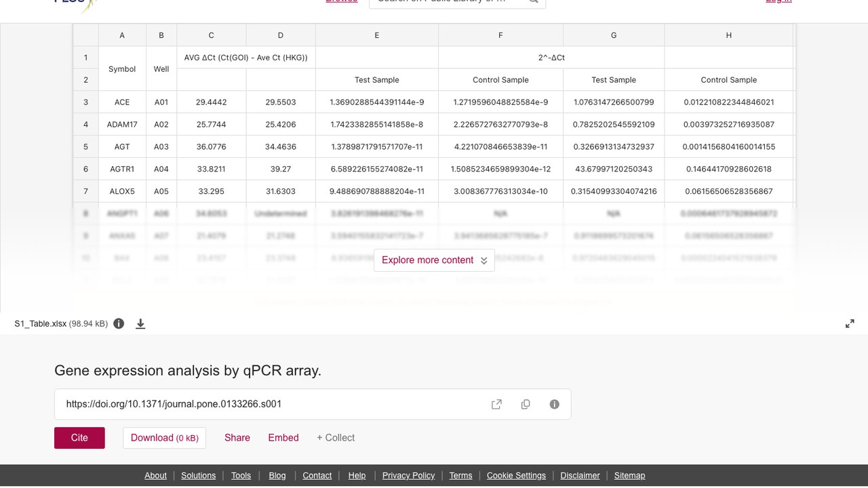Click the Control Sample header in column F

point(501,80)
